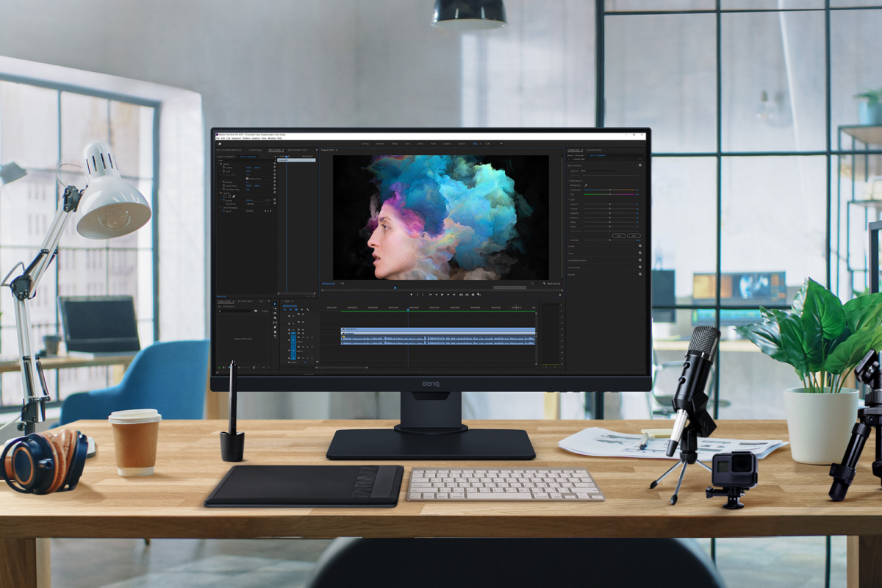Select the pen mask tool under Opacity
The width and height of the screenshot is (882, 588).
234,196
